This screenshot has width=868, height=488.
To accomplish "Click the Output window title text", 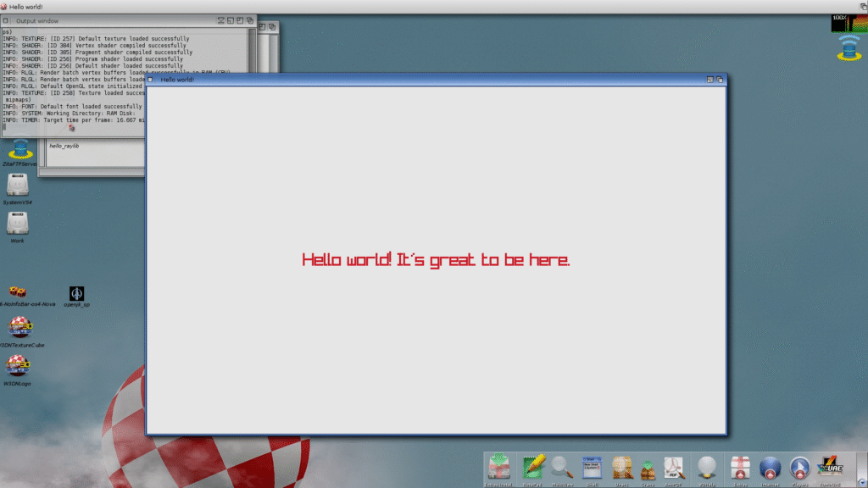I will [x=37, y=20].
